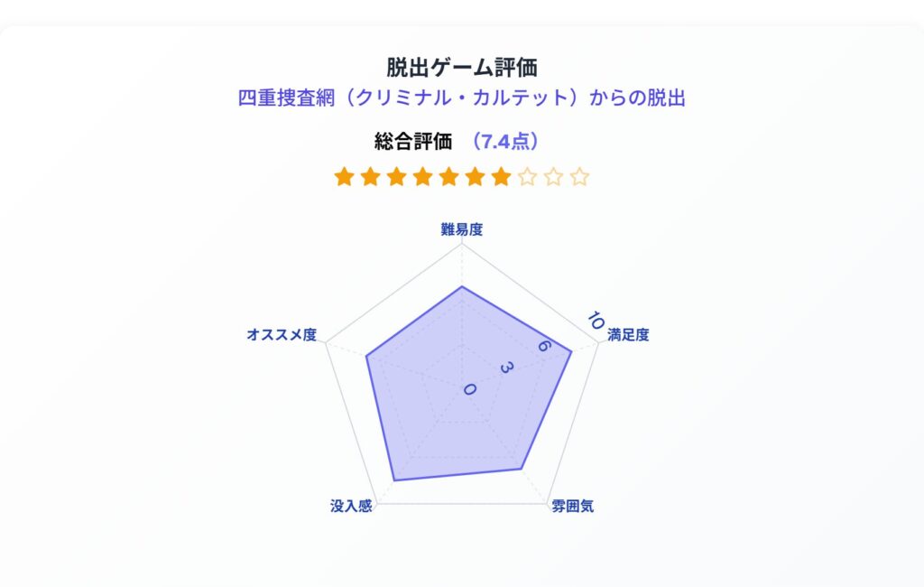Viewport: 924px width, 587px height.
Task: Click the radar chart's 6 scale tick
Action: (543, 347)
